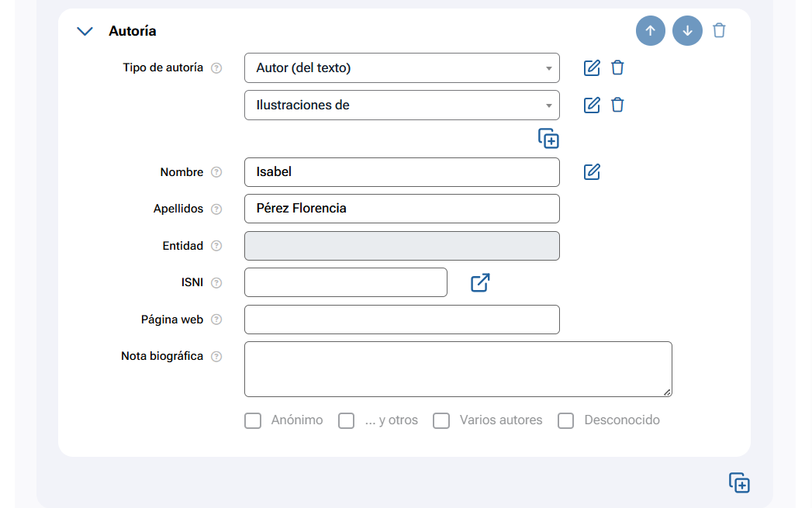Move Autoría section down with arrow button
The image size is (812, 508).
(x=687, y=31)
